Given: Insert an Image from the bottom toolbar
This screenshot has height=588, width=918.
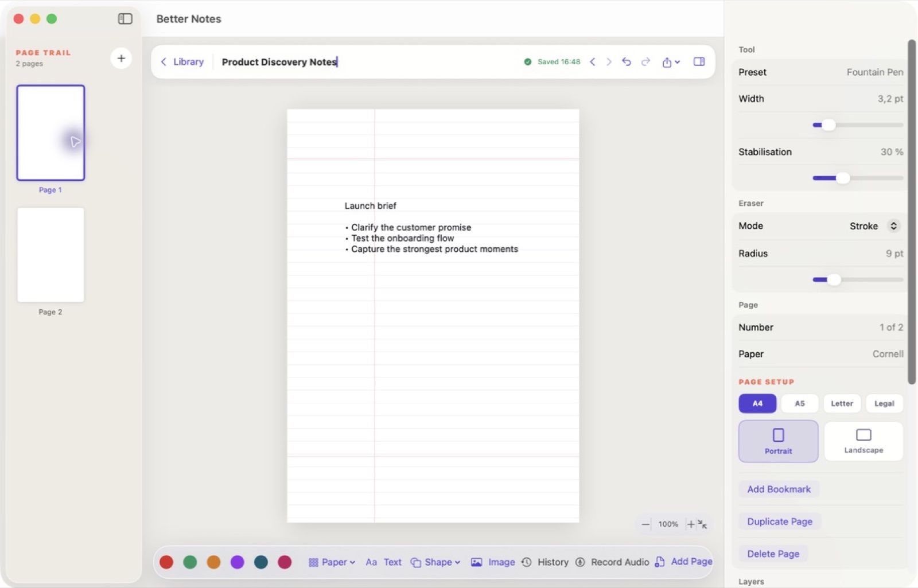Looking at the screenshot, I should click(493, 562).
